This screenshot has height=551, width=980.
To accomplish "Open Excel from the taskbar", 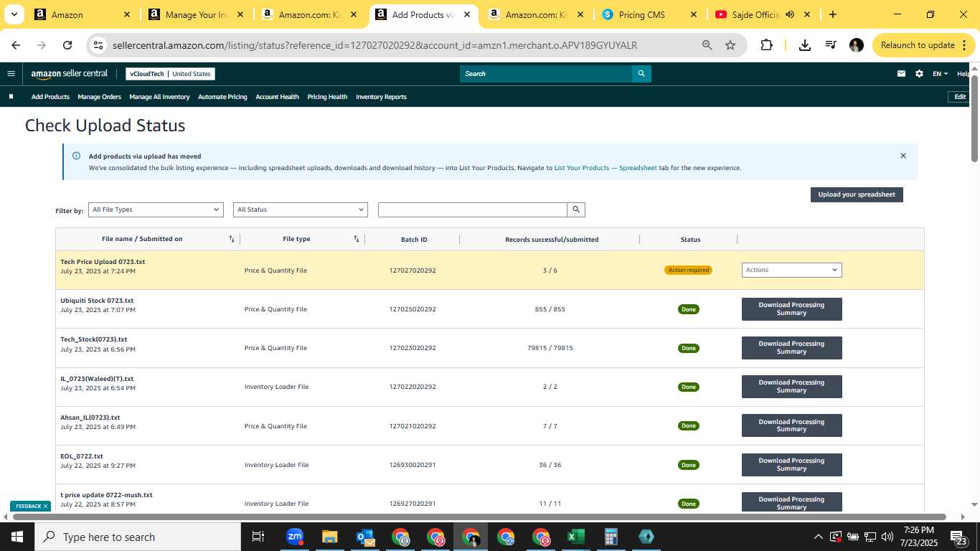I will tap(576, 537).
